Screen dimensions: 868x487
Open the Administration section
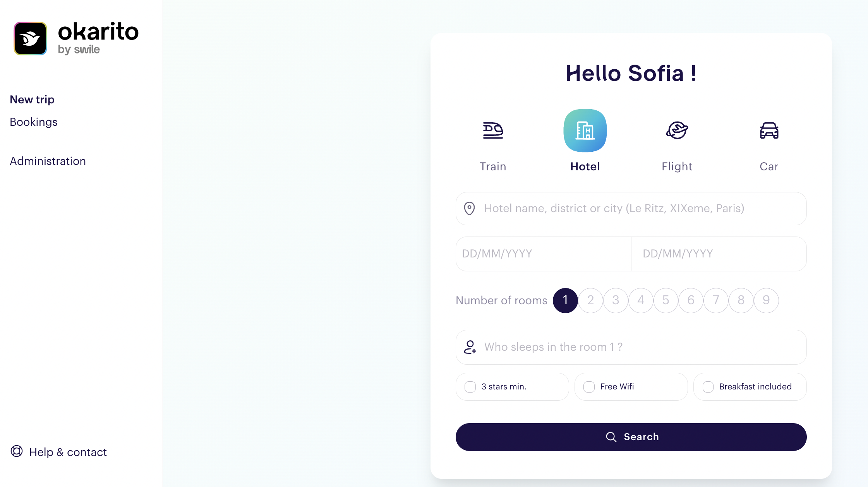(48, 161)
